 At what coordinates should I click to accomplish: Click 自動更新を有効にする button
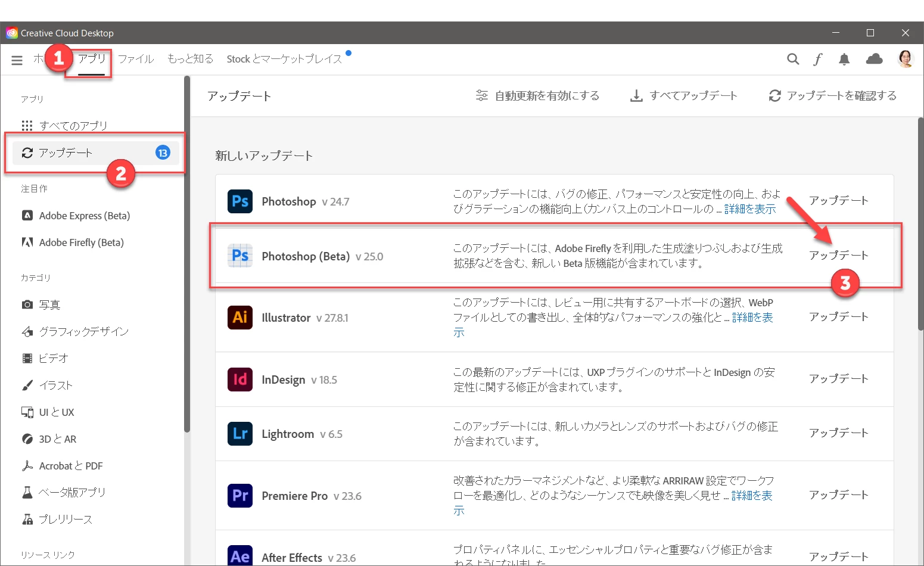(x=538, y=95)
